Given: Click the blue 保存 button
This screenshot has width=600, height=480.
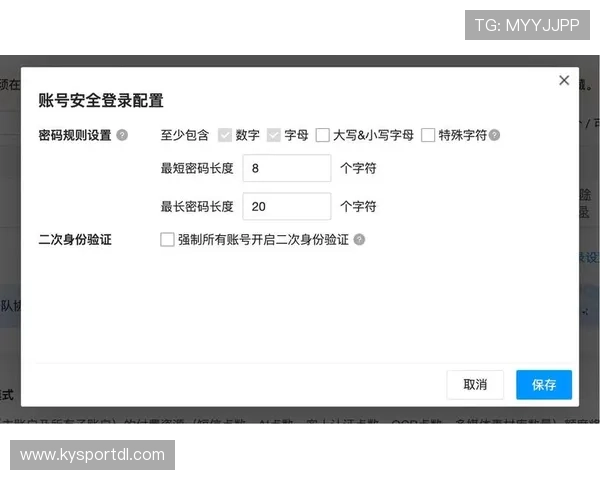Looking at the screenshot, I should (x=544, y=385).
